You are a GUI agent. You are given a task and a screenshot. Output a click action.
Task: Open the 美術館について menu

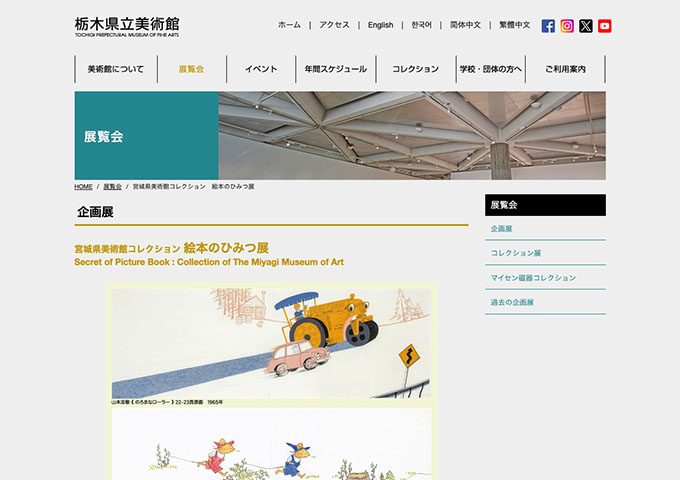coord(115,69)
